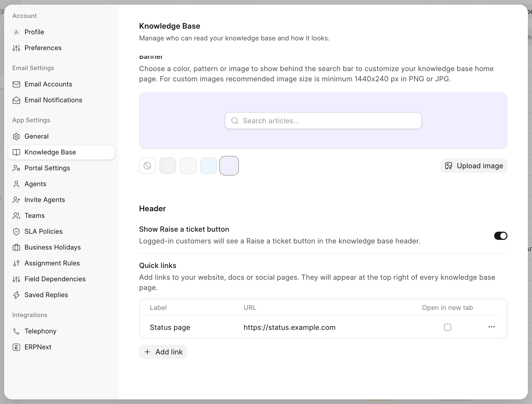Viewport: 532px width, 404px height.
Task: Click the Telephony phone icon
Action: [16, 331]
